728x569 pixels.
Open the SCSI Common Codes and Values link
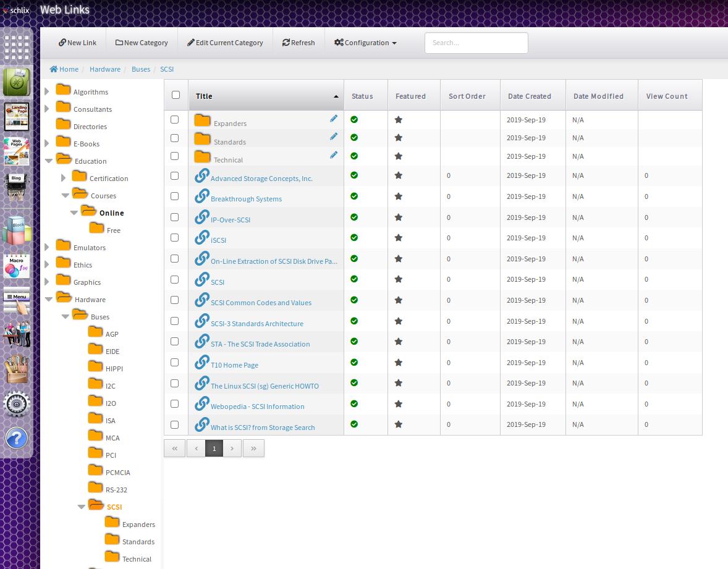[261, 303]
